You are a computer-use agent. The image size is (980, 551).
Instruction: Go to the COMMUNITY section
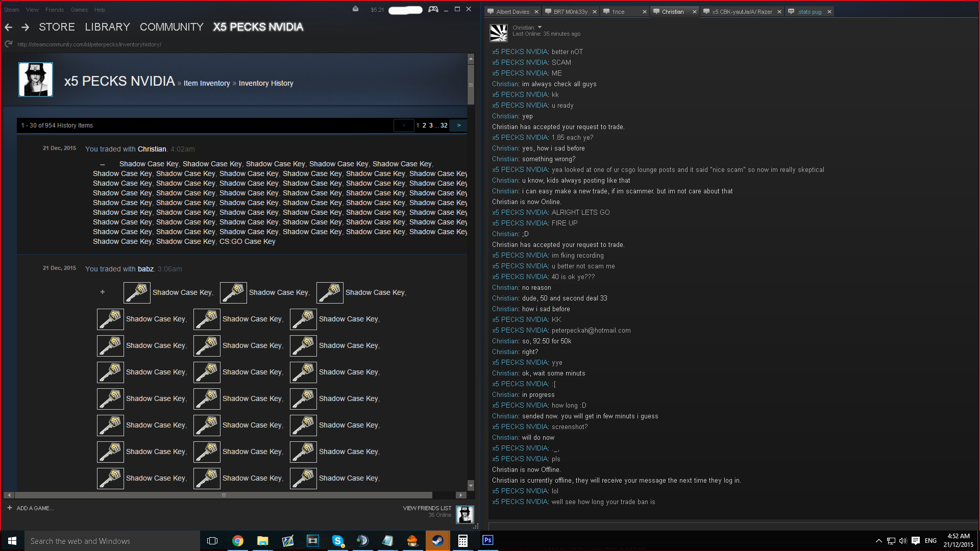click(171, 27)
